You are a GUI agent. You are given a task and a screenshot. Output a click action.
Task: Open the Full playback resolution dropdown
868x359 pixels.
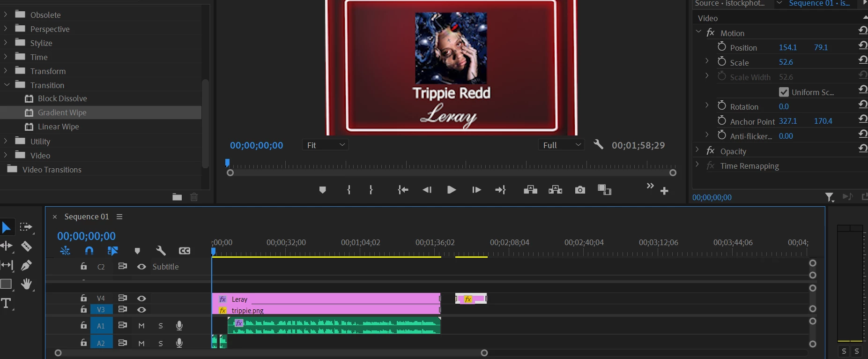[562, 145]
